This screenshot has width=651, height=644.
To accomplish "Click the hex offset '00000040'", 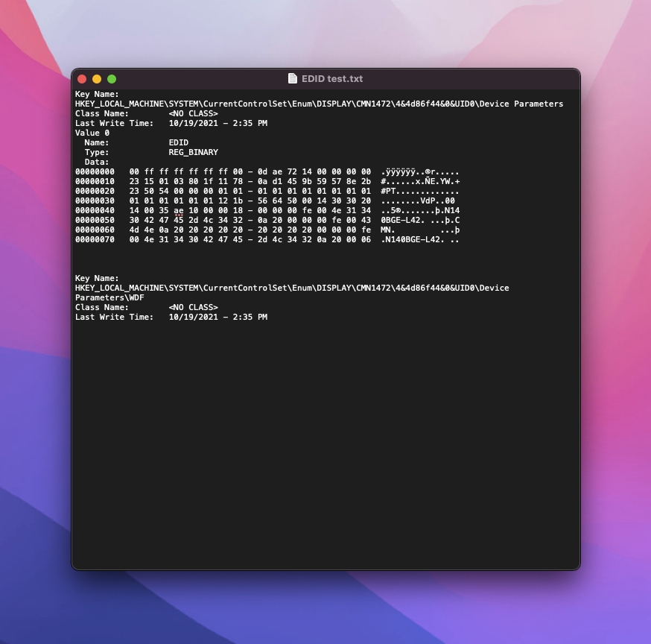I will coord(95,211).
